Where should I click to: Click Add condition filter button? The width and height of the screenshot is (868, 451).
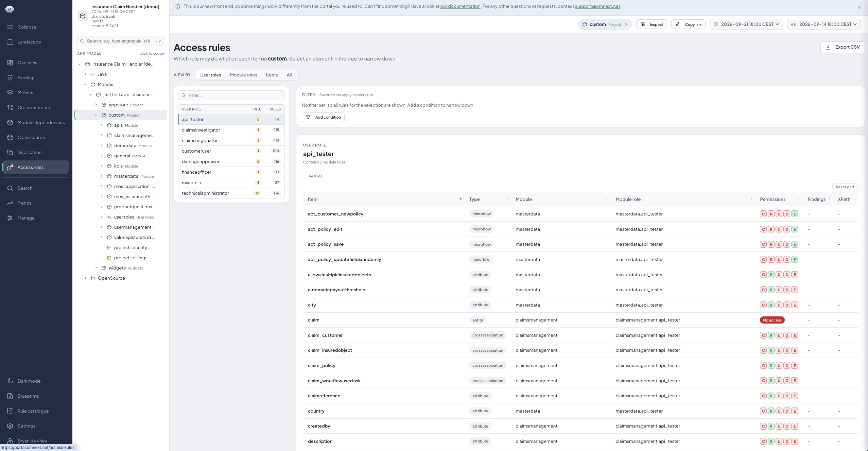[x=323, y=117]
